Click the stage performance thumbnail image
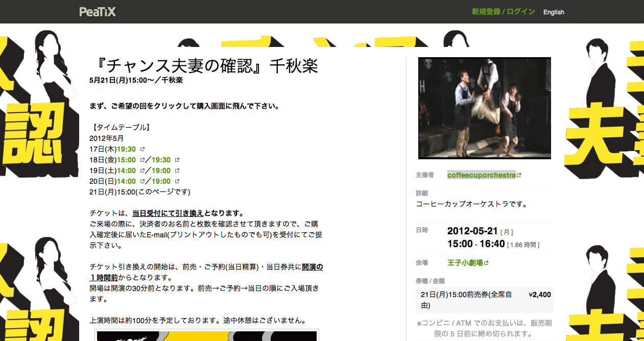The image size is (644, 341). tap(485, 108)
